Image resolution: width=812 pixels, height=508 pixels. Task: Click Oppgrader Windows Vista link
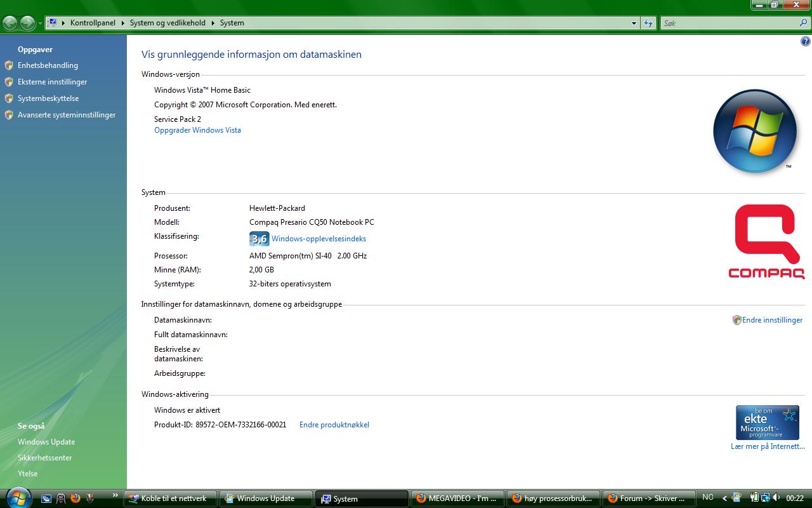pyautogui.click(x=197, y=130)
